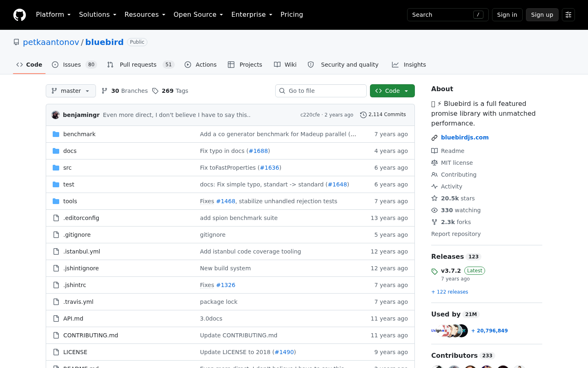Image resolution: width=588 pixels, height=368 pixels.
Task: Click the CONTRIBUTING.md file icon
Action: click(56, 335)
